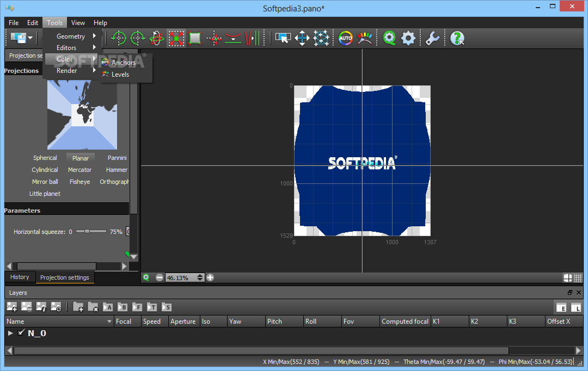Select the Planar projection
588x371 pixels.
(x=80, y=158)
